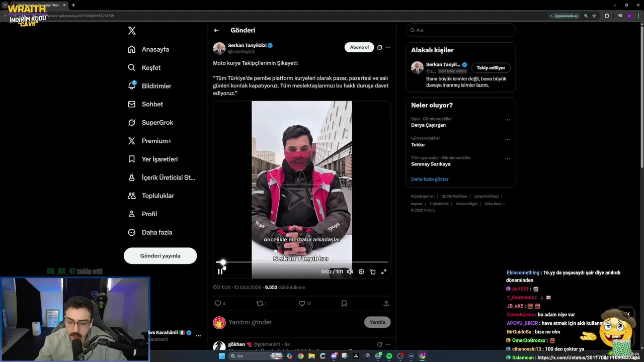Zoom icon in browser address bar
This screenshot has width=644, height=362.
coord(586,16)
